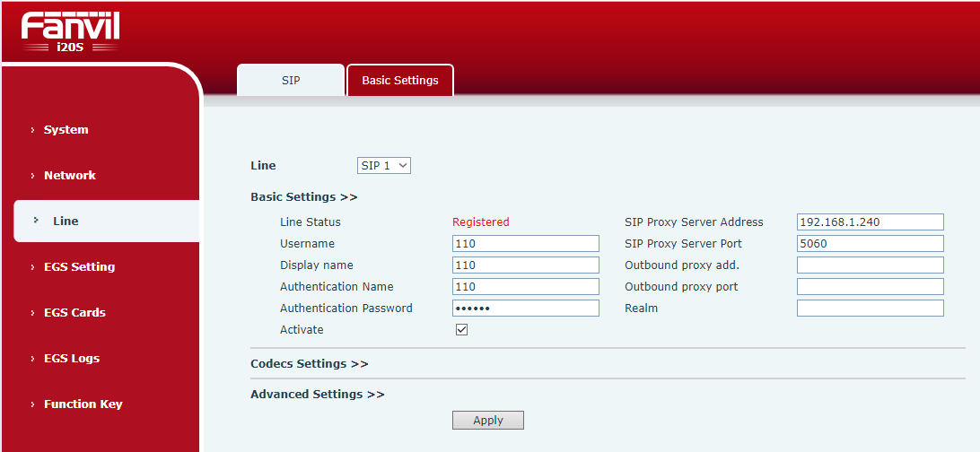Go to EGS Setting page

[x=79, y=266]
